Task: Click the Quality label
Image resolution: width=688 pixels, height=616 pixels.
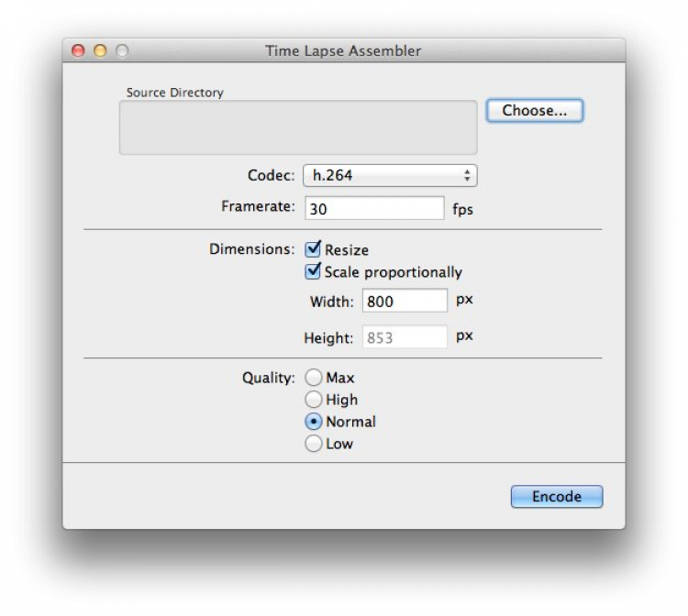Action: [268, 378]
